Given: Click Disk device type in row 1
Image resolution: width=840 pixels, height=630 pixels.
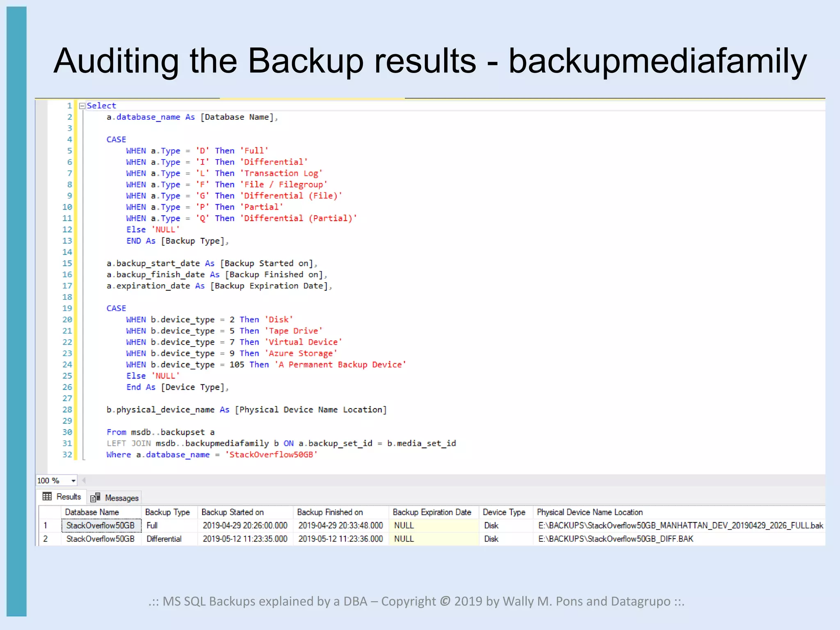Looking at the screenshot, I should pos(506,525).
